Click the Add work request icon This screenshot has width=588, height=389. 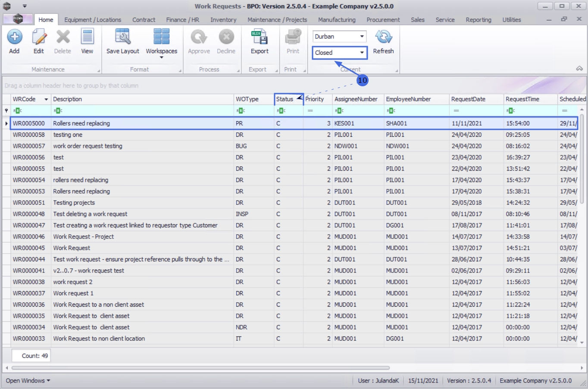tap(14, 38)
